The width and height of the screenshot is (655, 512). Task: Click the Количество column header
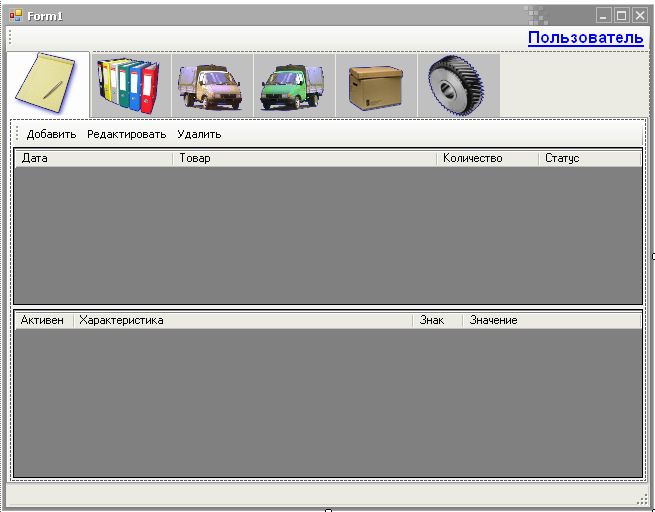point(487,158)
